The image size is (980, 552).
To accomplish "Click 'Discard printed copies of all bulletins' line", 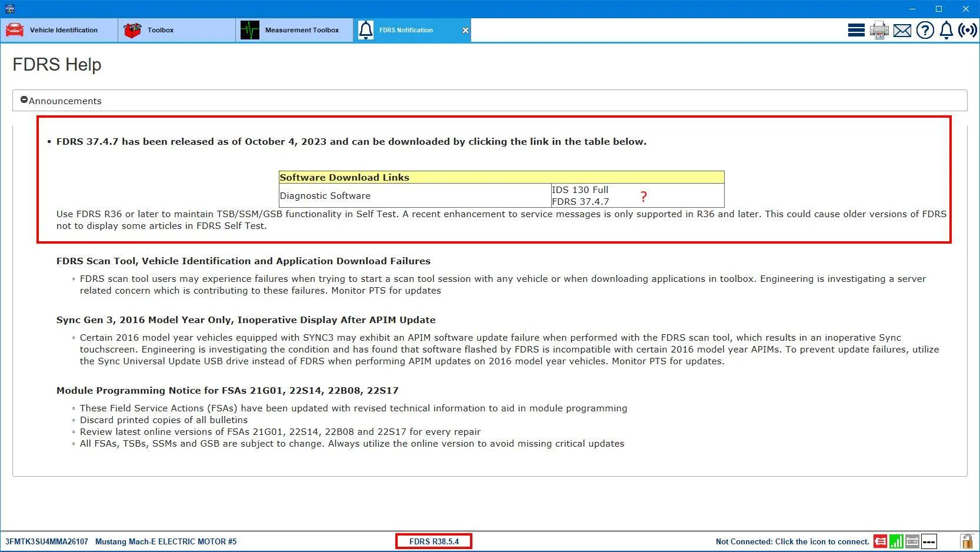I will 164,420.
